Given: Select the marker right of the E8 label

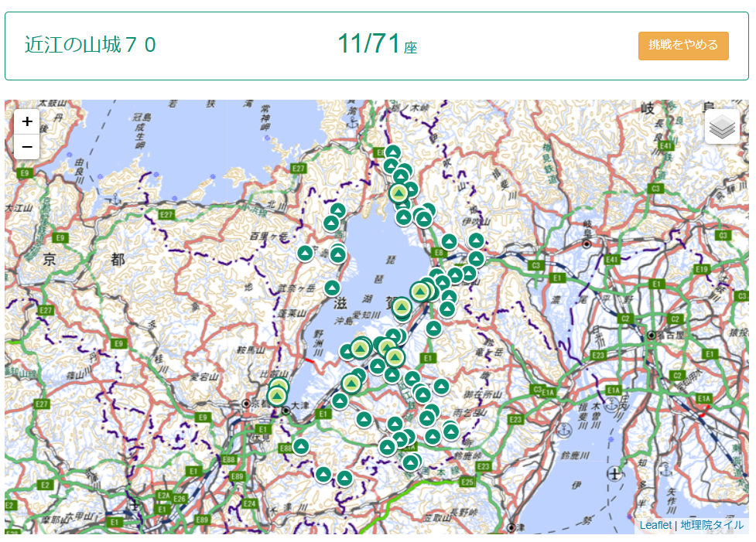Looking at the screenshot, I should click(x=450, y=241).
